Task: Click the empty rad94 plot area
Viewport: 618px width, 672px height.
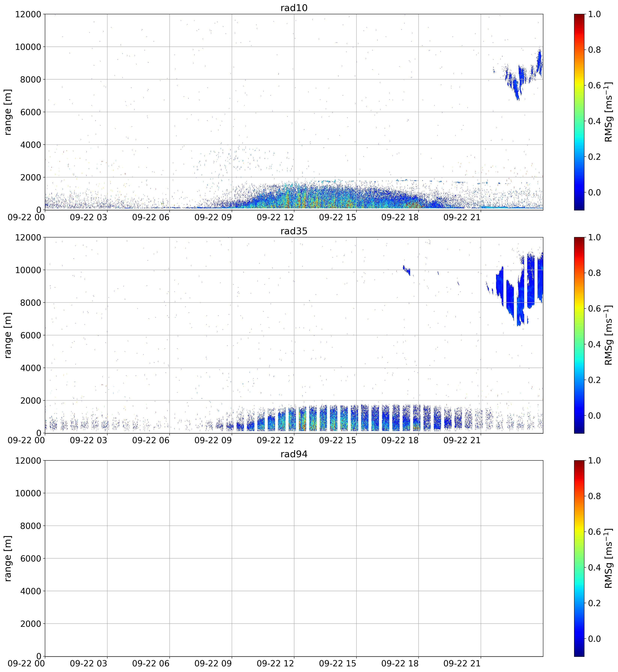Action: pyautogui.click(x=294, y=558)
